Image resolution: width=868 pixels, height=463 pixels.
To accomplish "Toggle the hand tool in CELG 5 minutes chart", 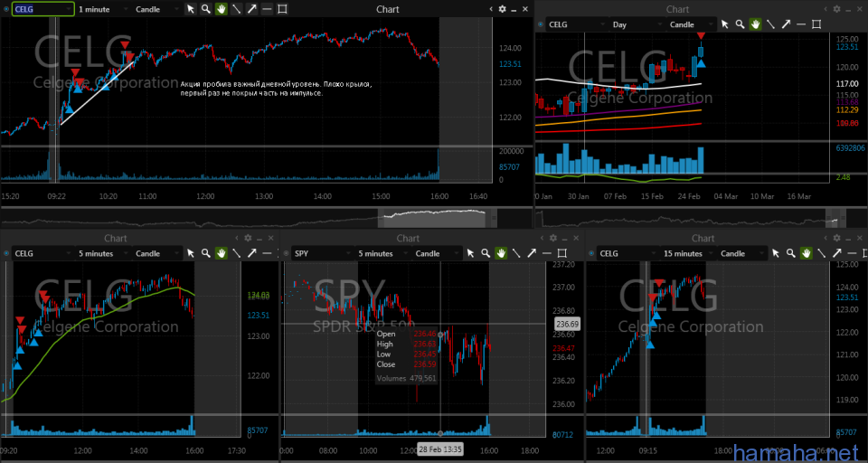I will pos(221,253).
